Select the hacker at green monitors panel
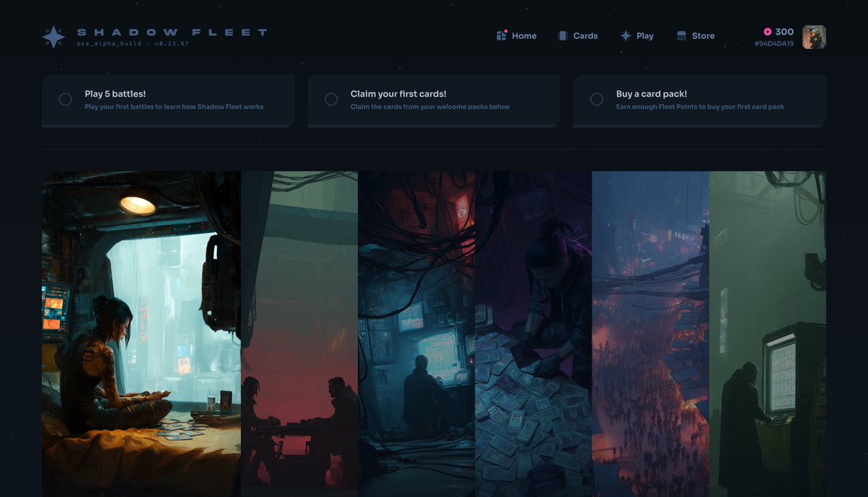This screenshot has width=868, height=497. click(x=417, y=334)
